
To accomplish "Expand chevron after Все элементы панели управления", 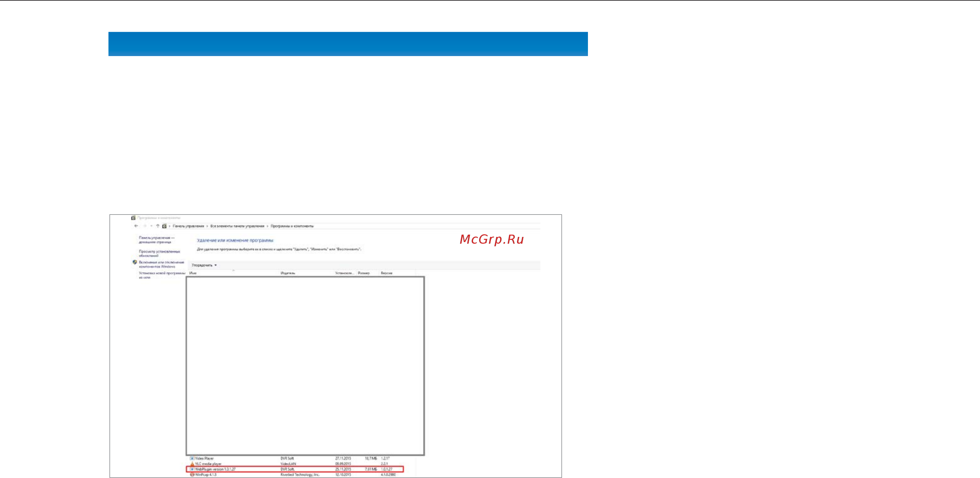I will click(267, 226).
